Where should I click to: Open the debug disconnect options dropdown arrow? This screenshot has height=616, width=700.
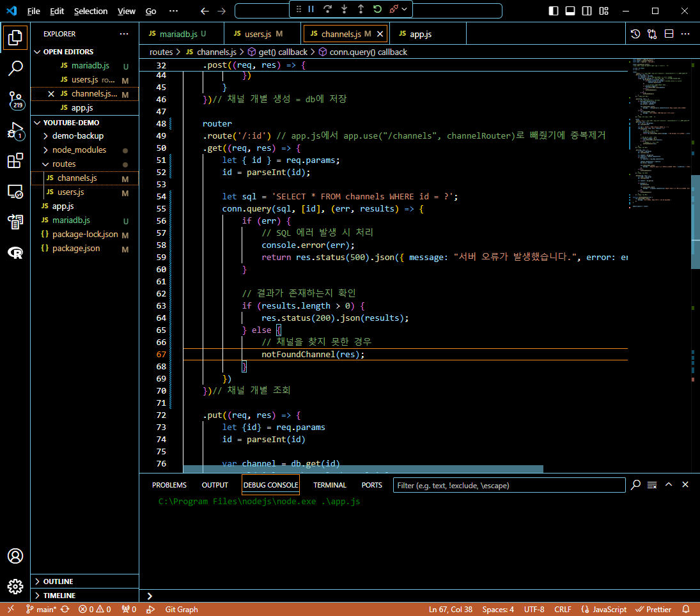pos(405,9)
